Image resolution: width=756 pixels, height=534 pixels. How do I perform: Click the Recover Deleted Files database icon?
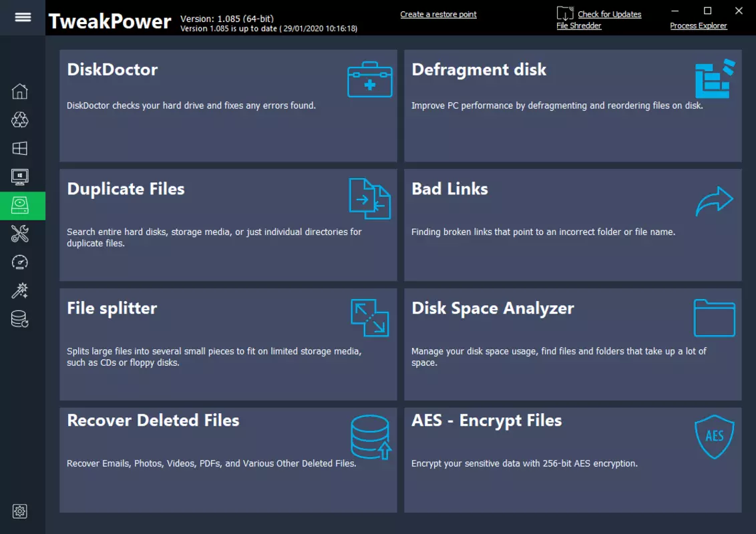[371, 437]
